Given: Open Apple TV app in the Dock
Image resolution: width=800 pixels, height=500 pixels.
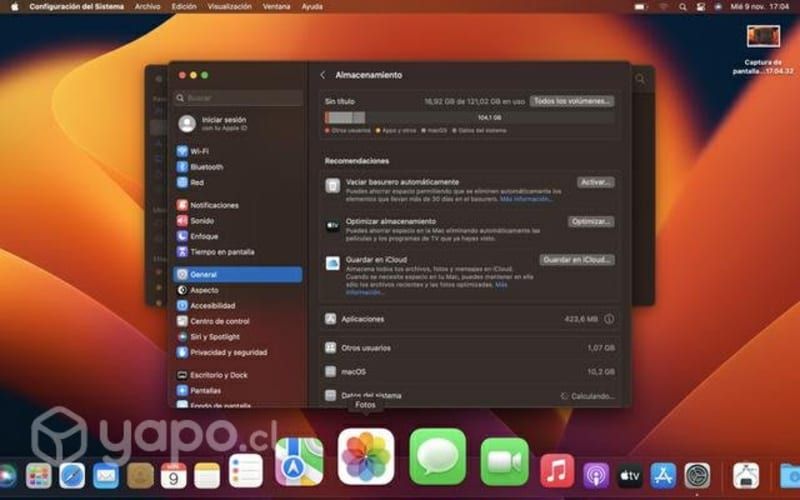Looking at the screenshot, I should tap(630, 476).
